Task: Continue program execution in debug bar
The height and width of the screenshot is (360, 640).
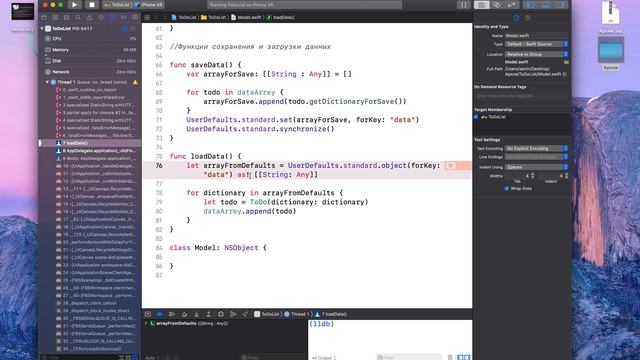Action: click(x=172, y=314)
